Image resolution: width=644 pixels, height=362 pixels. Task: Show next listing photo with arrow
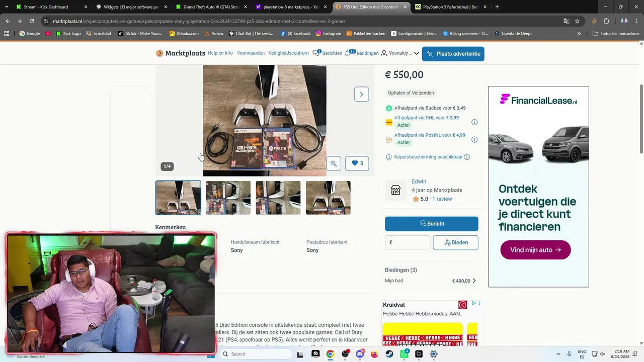[x=361, y=94]
